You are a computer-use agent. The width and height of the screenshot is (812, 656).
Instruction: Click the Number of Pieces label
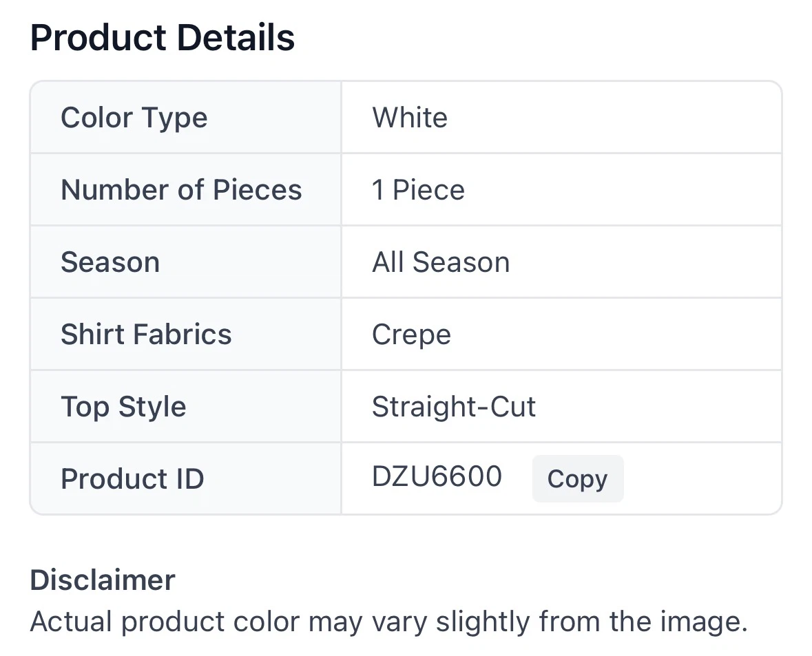[181, 189]
